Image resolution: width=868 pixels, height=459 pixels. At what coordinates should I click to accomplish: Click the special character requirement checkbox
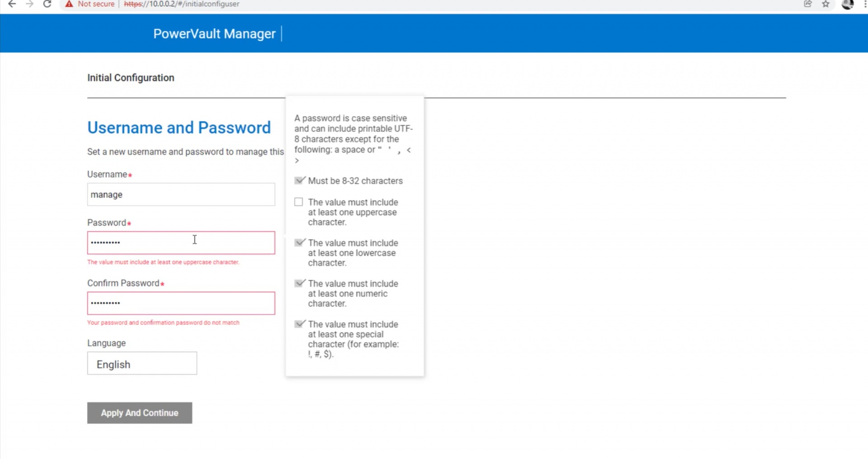click(299, 324)
